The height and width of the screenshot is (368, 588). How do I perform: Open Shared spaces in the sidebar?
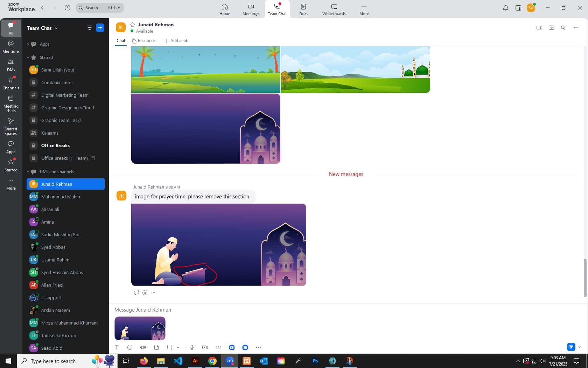(11, 127)
